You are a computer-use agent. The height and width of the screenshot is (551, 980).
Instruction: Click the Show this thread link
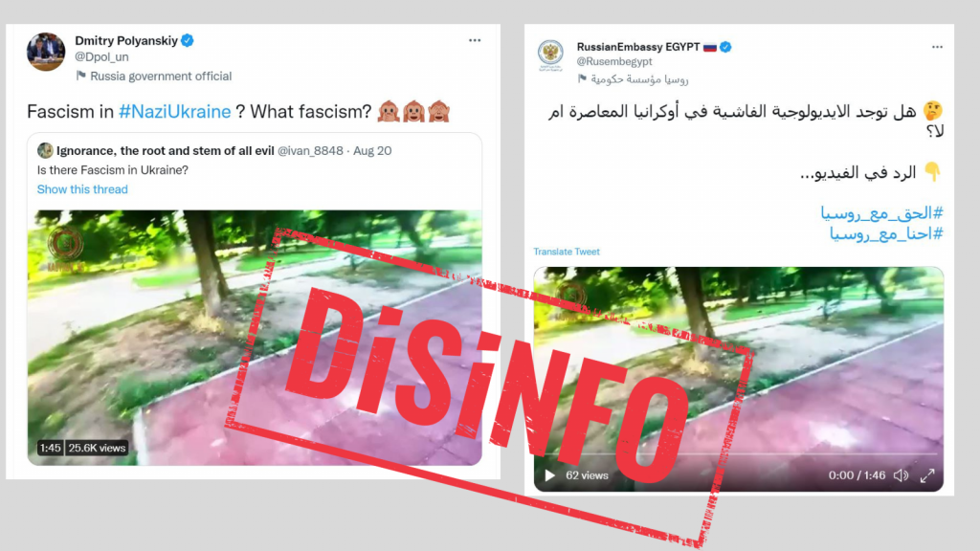click(x=82, y=189)
